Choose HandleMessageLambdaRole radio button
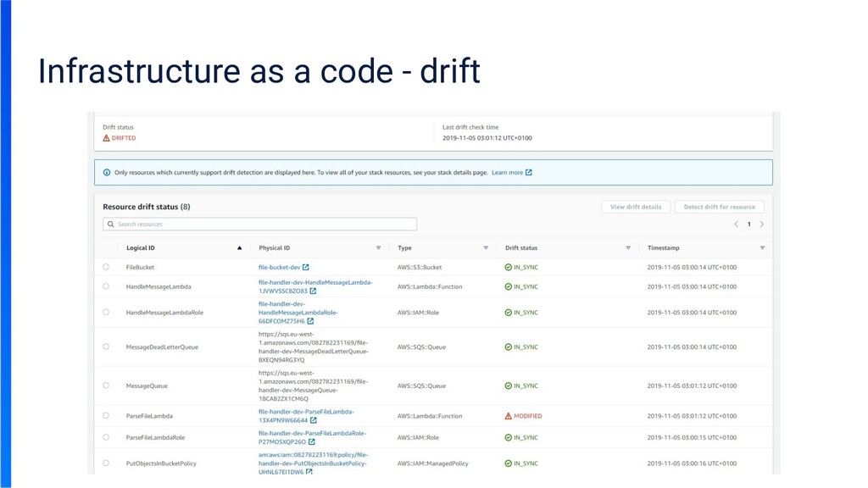The width and height of the screenshot is (868, 488). point(106,312)
